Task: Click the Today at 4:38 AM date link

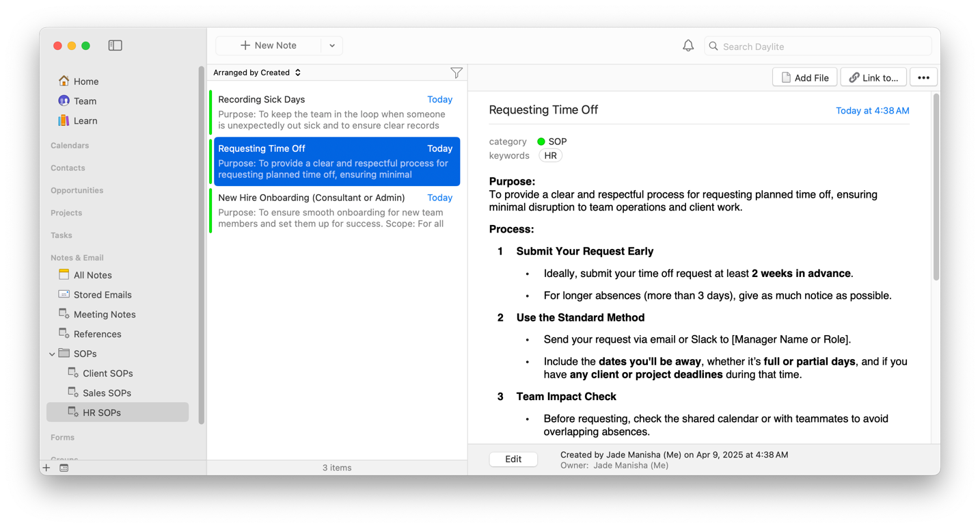Action: 872,110
